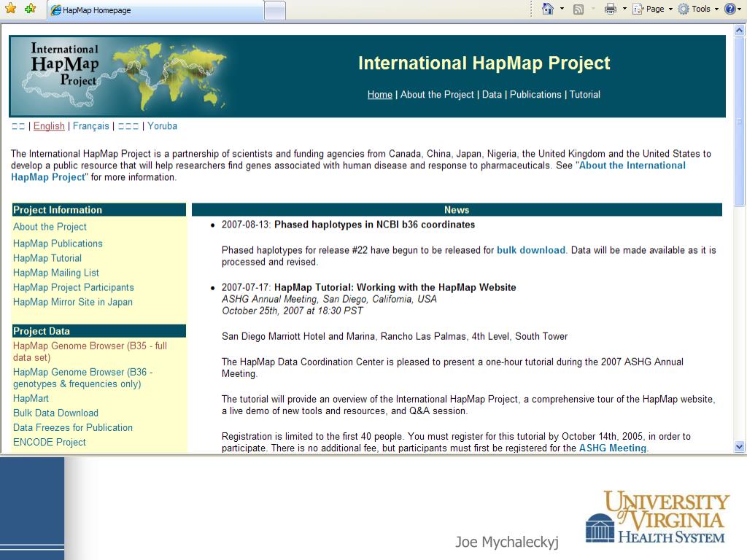
Task: Open Tutorial in header navigation
Action: coord(584,94)
